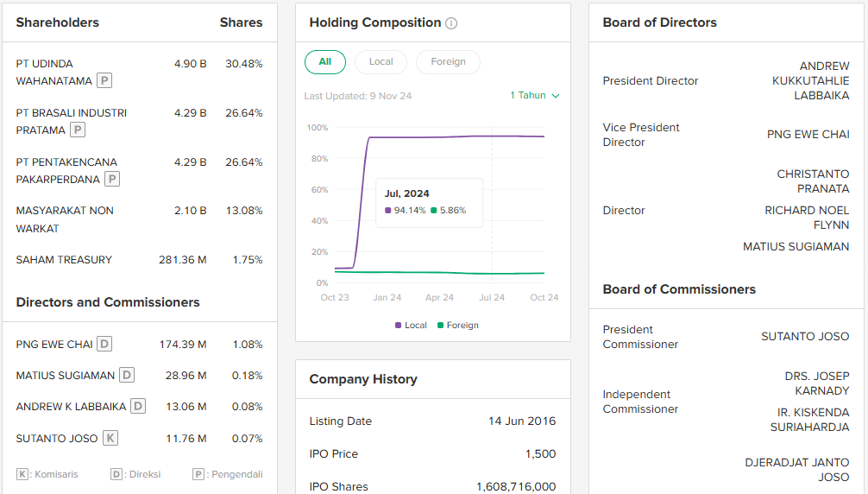Click the chevron arrow beside 1 Tahun
The width and height of the screenshot is (868, 494).
point(556,96)
